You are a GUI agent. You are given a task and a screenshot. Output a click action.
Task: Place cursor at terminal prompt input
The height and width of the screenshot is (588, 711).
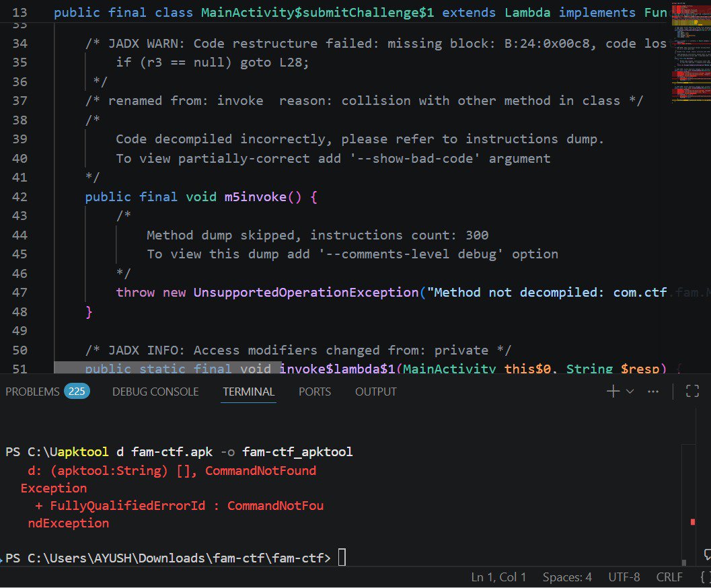click(x=342, y=558)
